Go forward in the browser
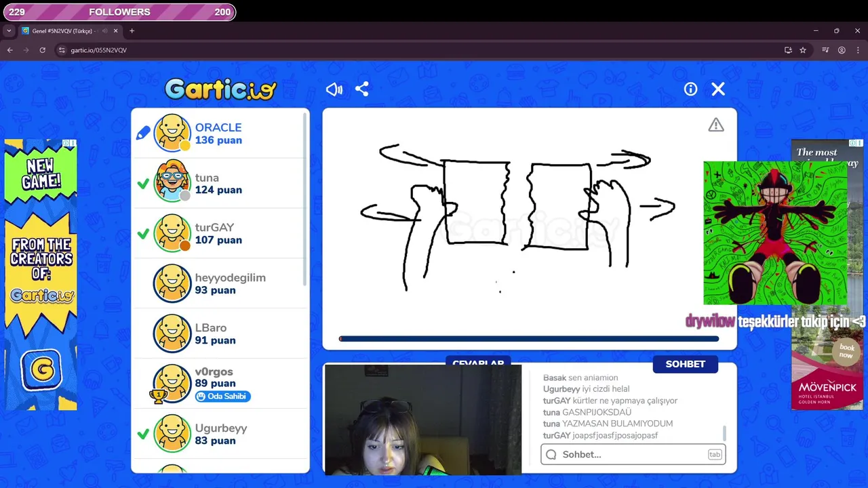This screenshot has height=488, width=868. click(x=26, y=50)
